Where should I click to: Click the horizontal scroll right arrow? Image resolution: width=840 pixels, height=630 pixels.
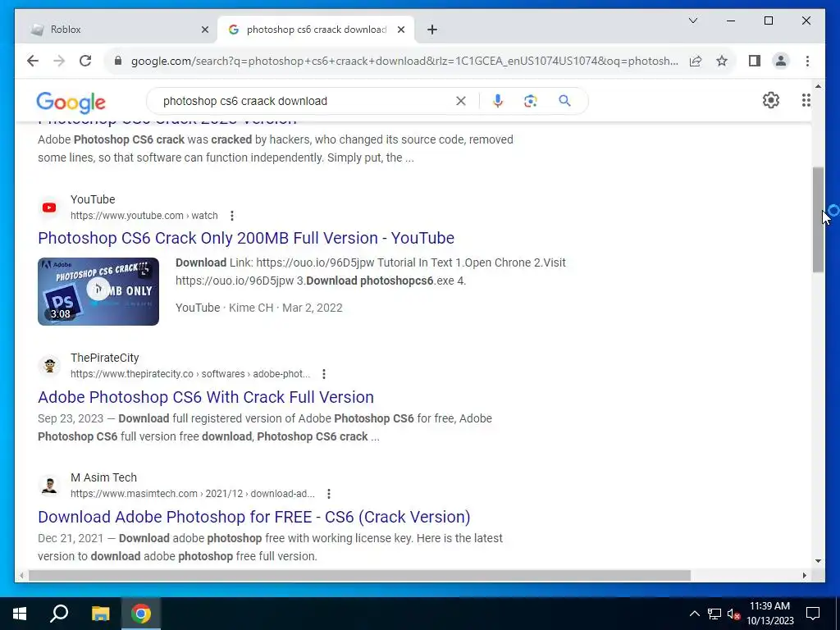[x=804, y=575]
